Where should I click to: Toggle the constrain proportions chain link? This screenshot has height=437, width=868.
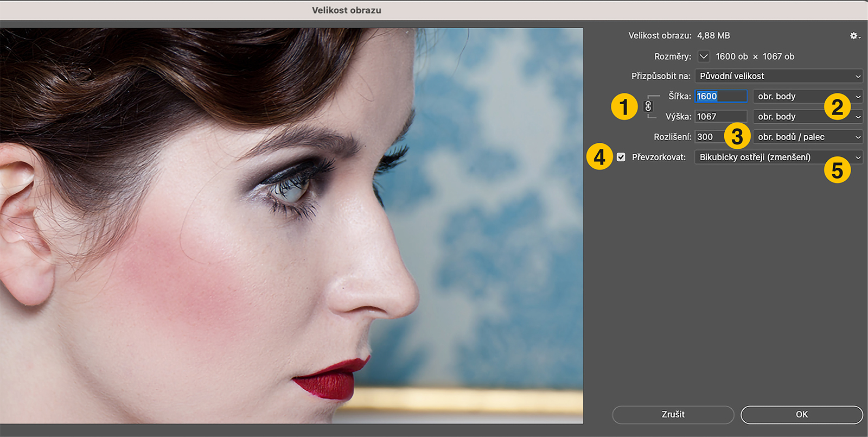[648, 106]
